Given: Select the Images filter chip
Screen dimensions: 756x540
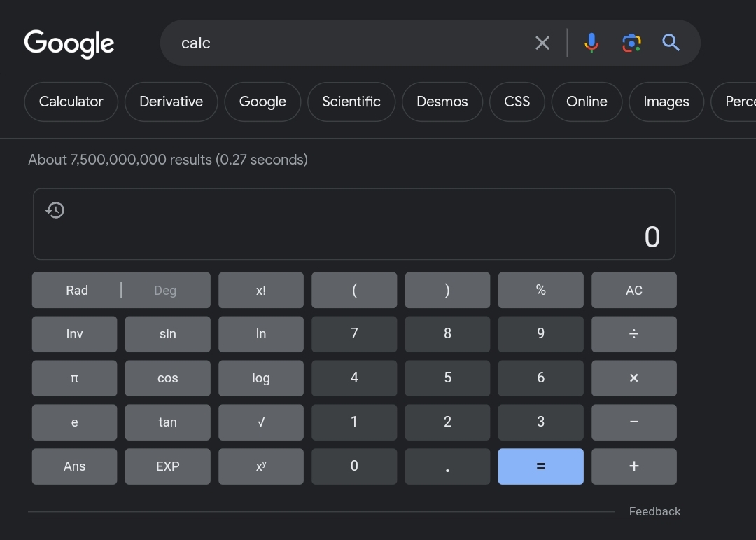Looking at the screenshot, I should [666, 102].
